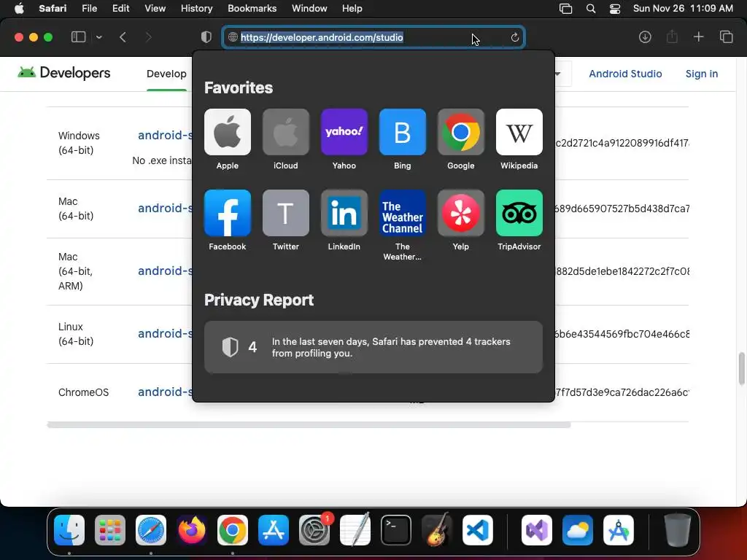The height and width of the screenshot is (560, 747).
Task: Open the View menu
Action: [155, 9]
